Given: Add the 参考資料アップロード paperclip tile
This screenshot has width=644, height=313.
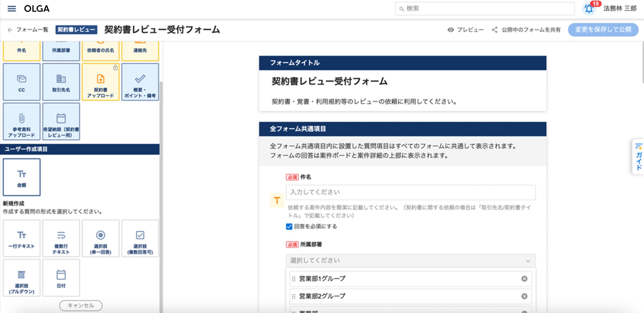Looking at the screenshot, I should tap(22, 122).
